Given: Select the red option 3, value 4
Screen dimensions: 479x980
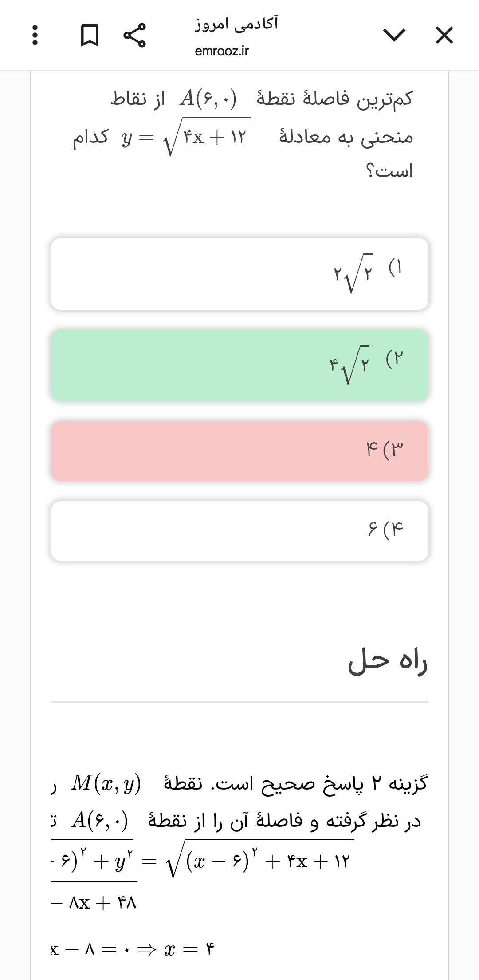Looking at the screenshot, I should point(239,451).
